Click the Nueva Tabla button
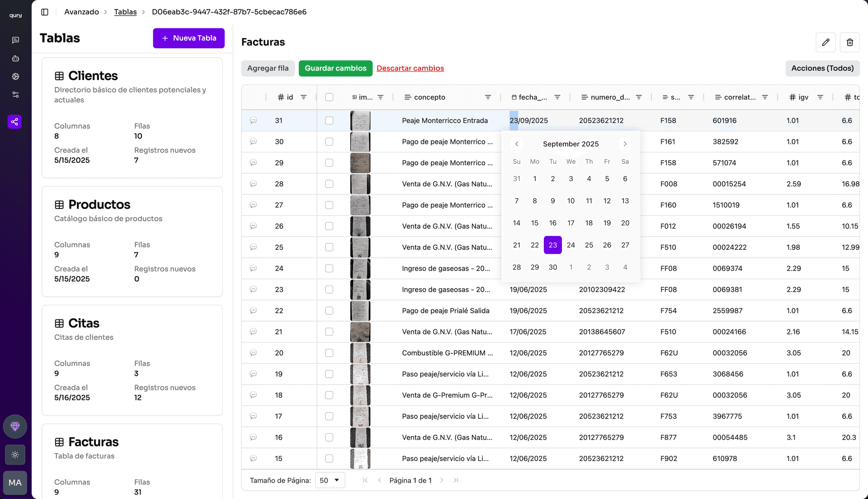The height and width of the screenshot is (499, 868). tap(189, 38)
